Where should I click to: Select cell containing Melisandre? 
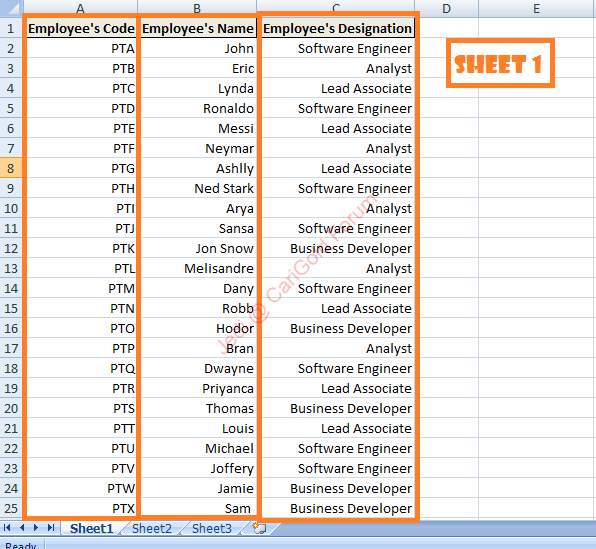pyautogui.click(x=198, y=268)
